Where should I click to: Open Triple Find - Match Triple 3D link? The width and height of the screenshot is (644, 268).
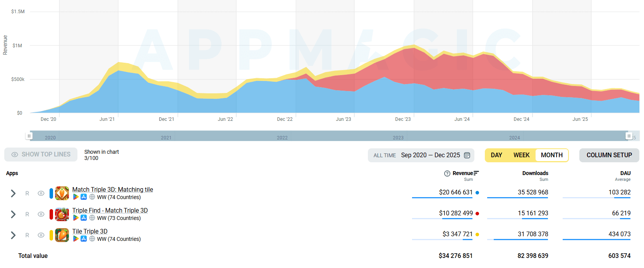110,210
